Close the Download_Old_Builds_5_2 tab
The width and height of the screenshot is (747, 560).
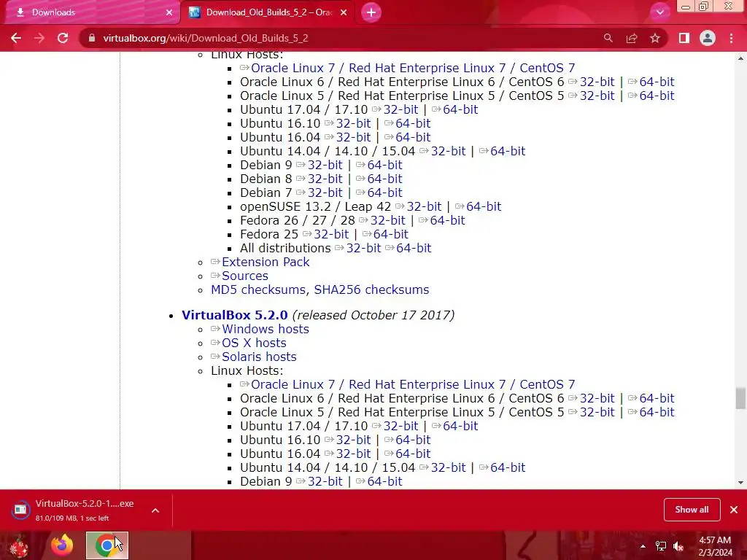[344, 12]
